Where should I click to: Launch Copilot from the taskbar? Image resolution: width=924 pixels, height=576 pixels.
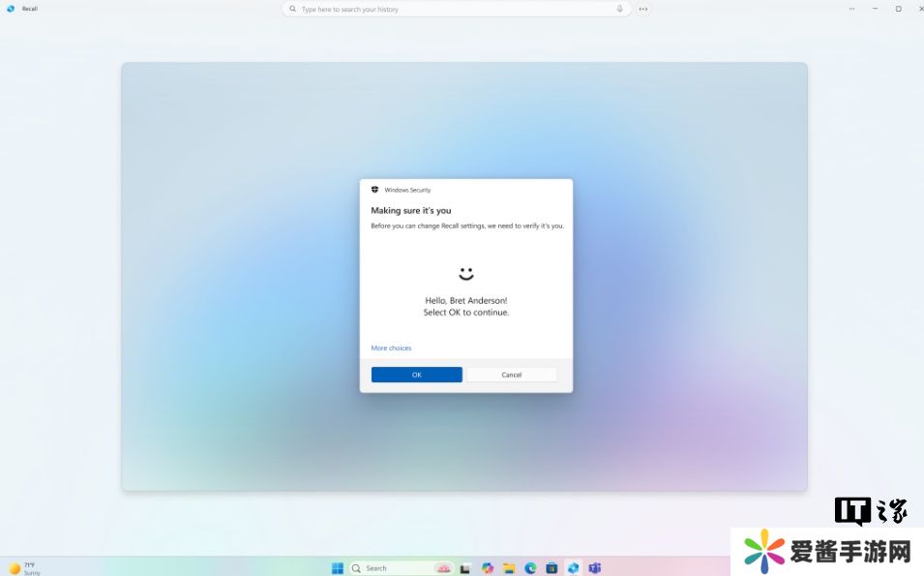tap(488, 568)
